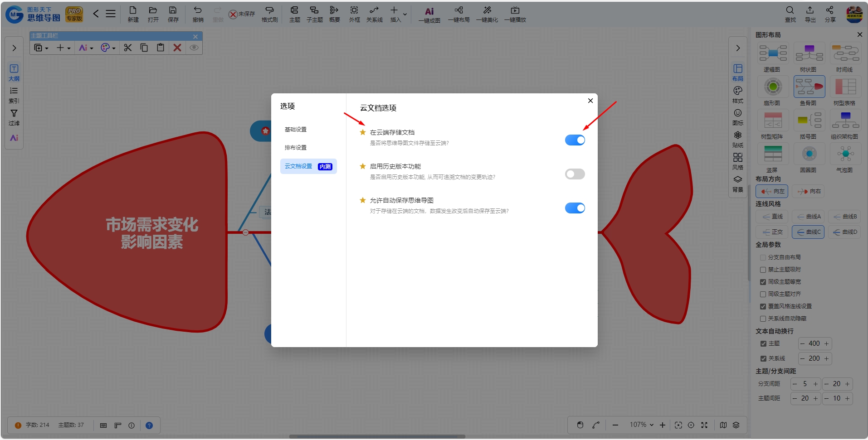Click the 过滤 filter sidebar icon
This screenshot has width=868, height=440.
coord(14,117)
